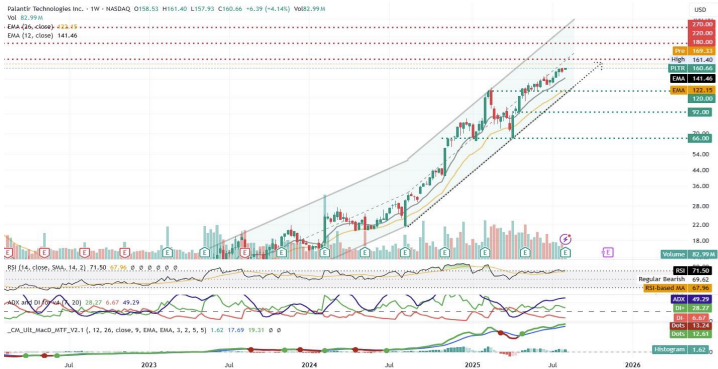This screenshot has height=369, width=718.
Task: Click the May 2023 earnings E marker
Action: tap(205, 252)
